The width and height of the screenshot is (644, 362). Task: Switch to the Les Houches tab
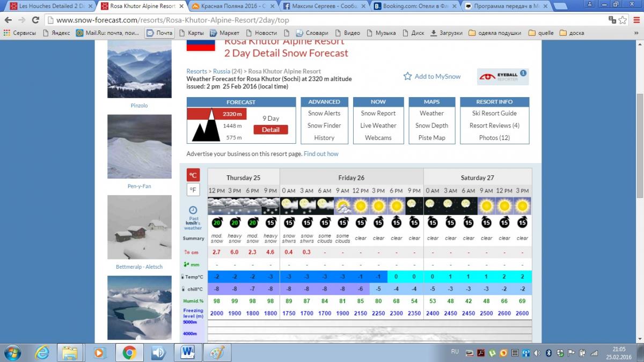[50, 6]
